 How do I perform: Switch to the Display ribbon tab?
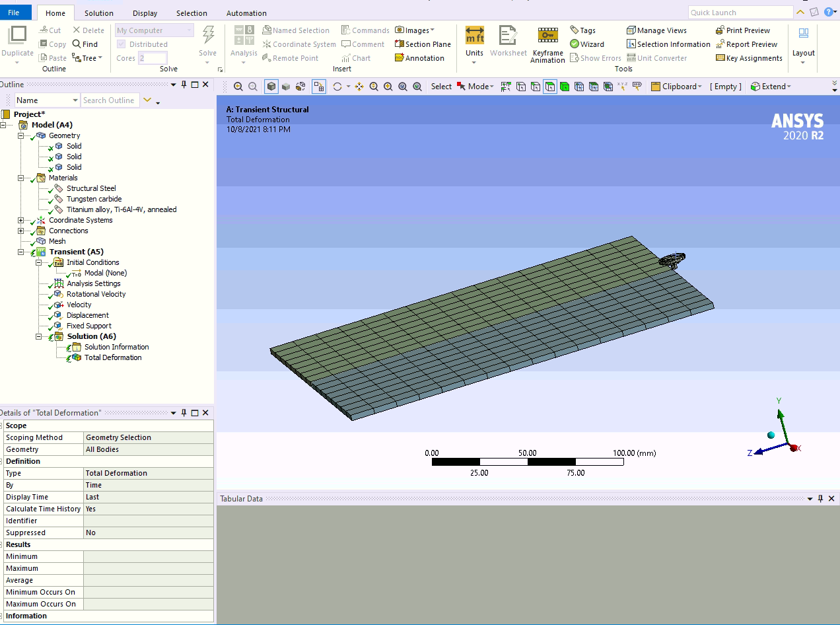pyautogui.click(x=145, y=13)
